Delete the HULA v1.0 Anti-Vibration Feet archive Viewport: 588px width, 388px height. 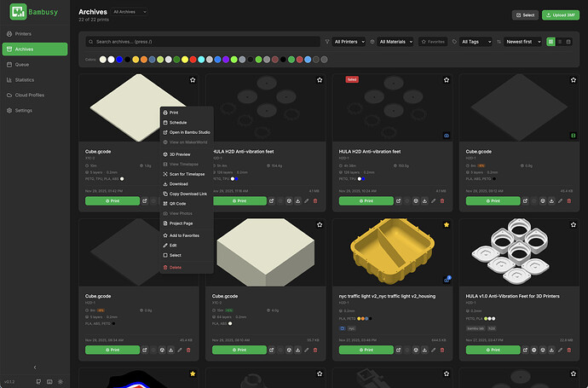click(x=569, y=350)
